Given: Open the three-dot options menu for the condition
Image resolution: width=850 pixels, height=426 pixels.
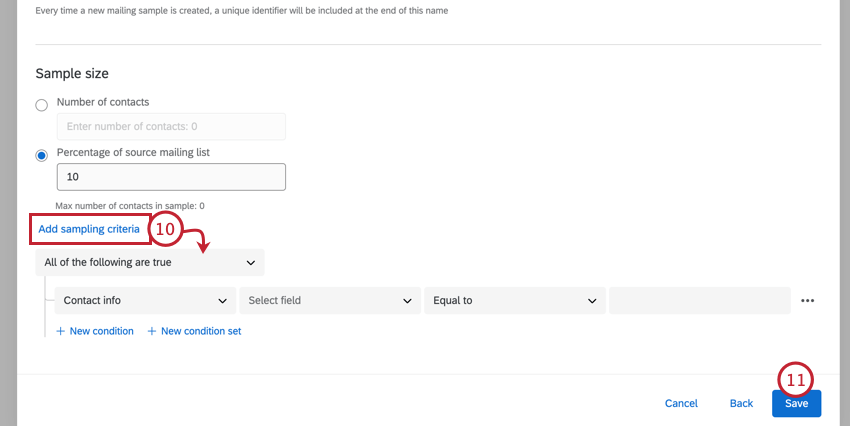Looking at the screenshot, I should 807,301.
